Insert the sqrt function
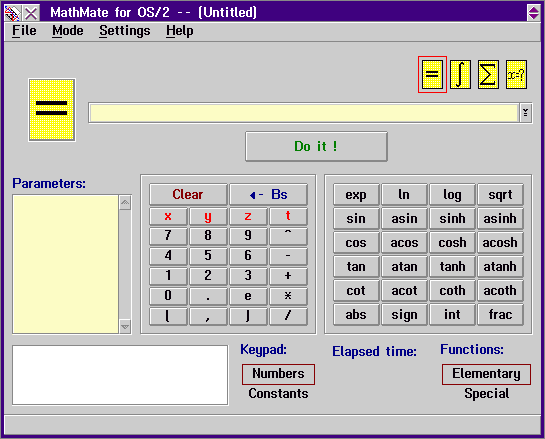The image size is (545, 439). (x=500, y=194)
